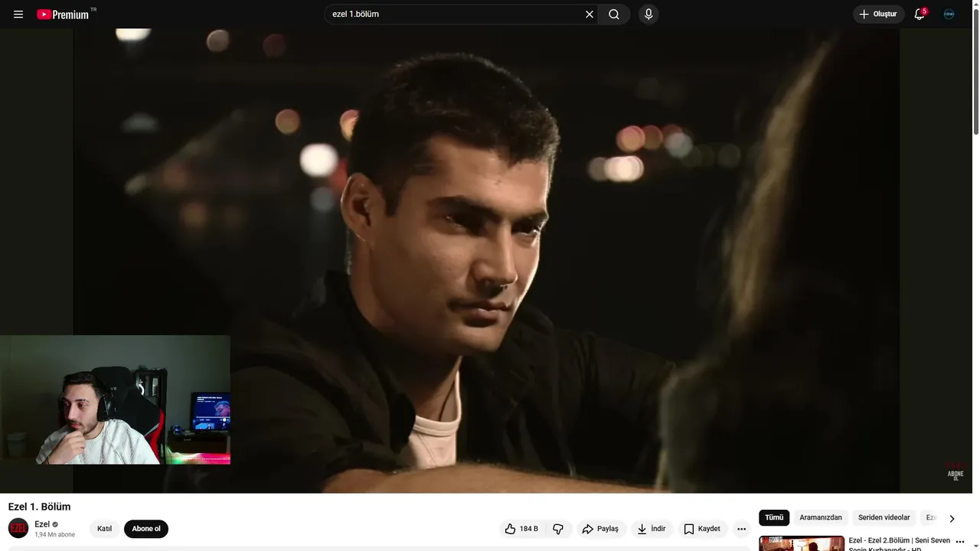Like the video with 184 B likes
This screenshot has width=980, height=551.
click(x=521, y=529)
